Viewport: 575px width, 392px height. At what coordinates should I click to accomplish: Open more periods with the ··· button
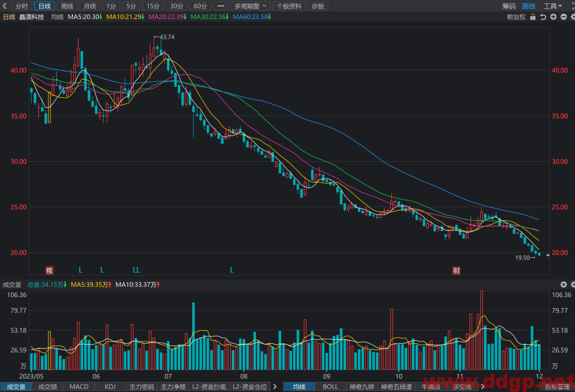221,6
